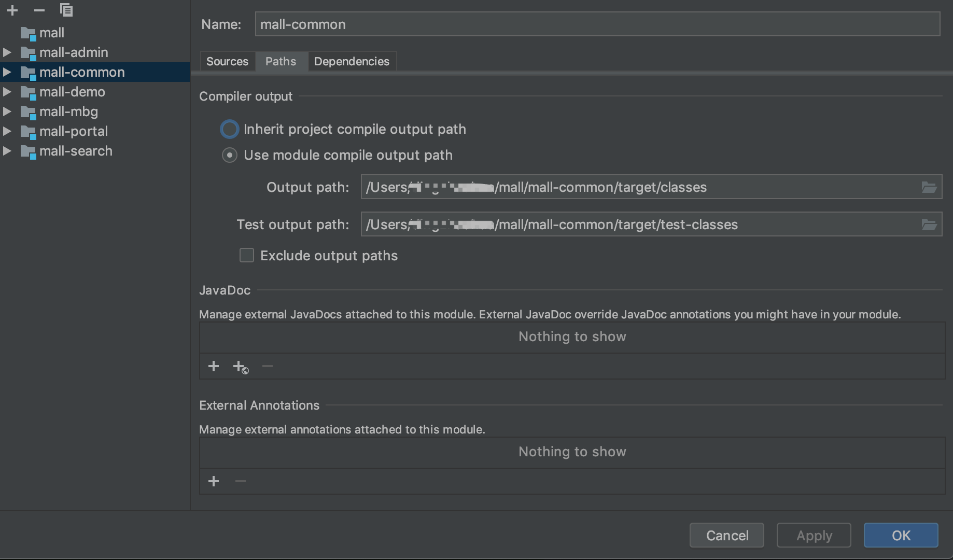Select the mall-portal module
Image resolution: width=953 pixels, height=560 pixels.
coord(74,131)
